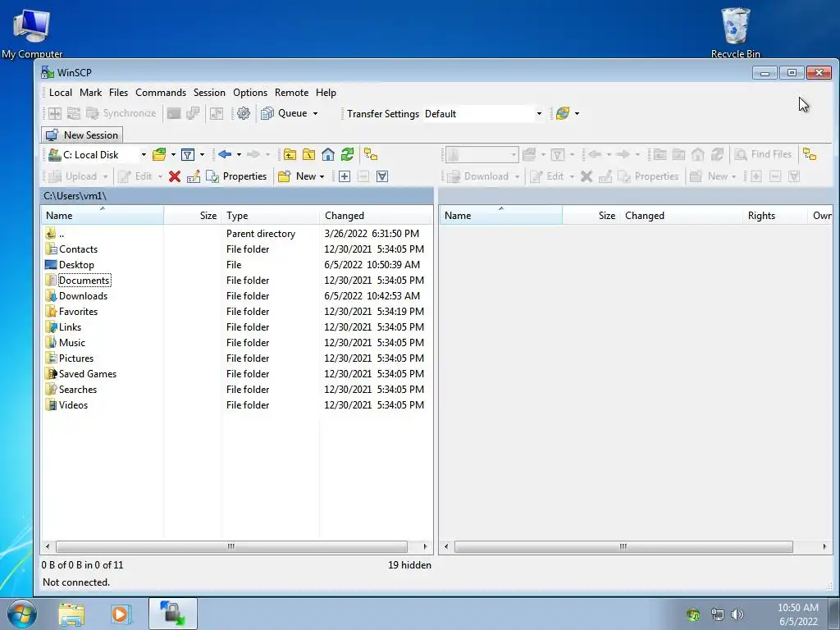Delete selected local file with red X

click(x=175, y=176)
